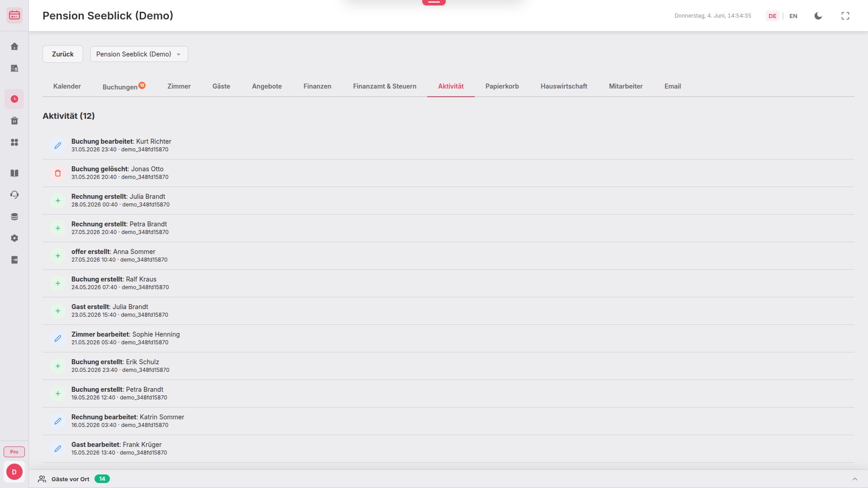Select the red clock activity sidebar icon
Image resolution: width=868 pixels, height=488 pixels.
coord(14,99)
